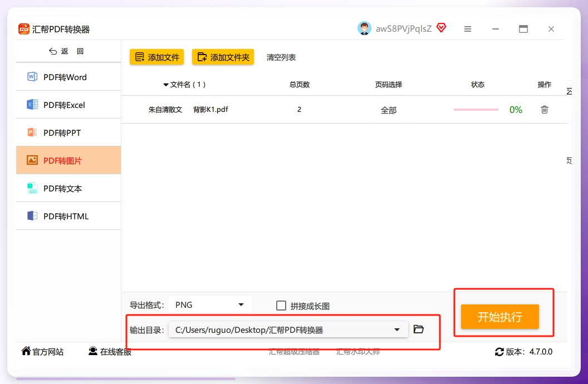
Task: Select the PDF转文本 tab
Action: click(68, 188)
